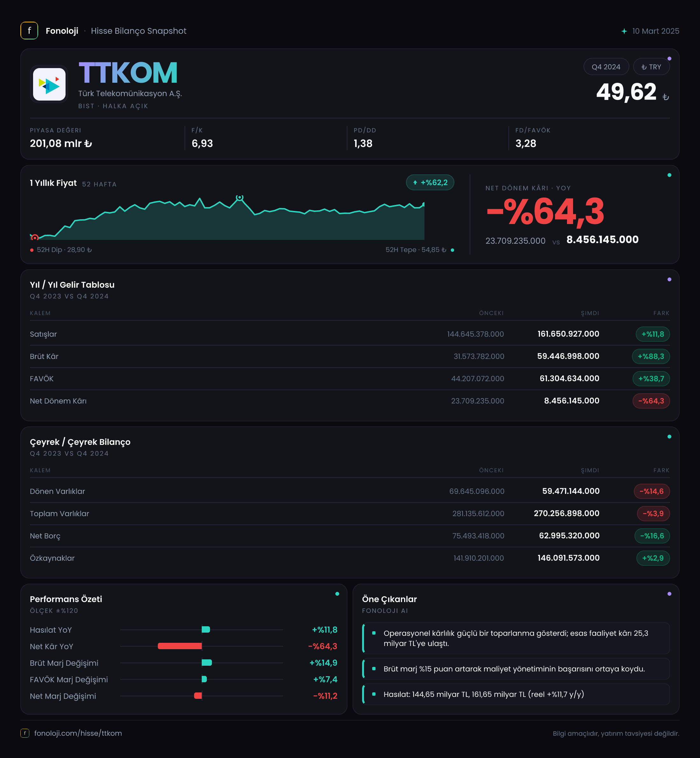
Task: Click the +%14,9 Brüt Marj Değişimi value
Action: [x=324, y=663]
